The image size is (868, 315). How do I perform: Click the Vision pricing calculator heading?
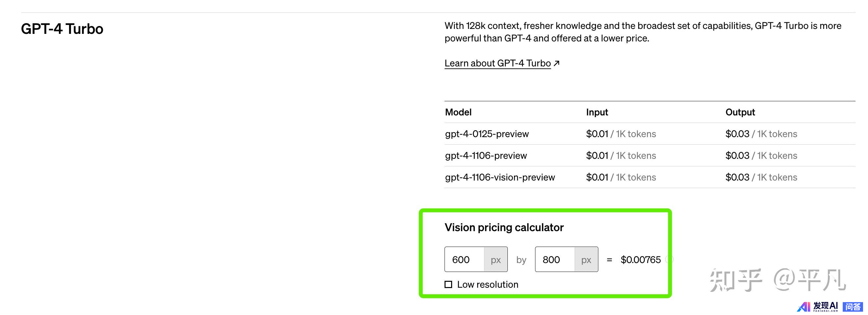(x=504, y=228)
